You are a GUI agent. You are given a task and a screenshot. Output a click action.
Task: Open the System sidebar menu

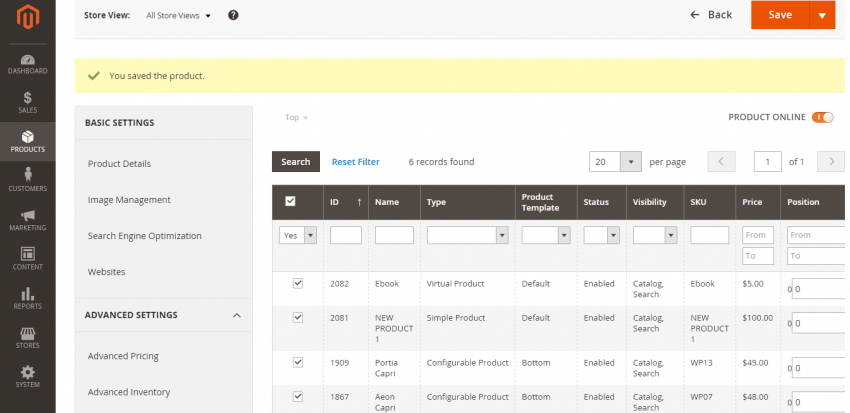(28, 377)
